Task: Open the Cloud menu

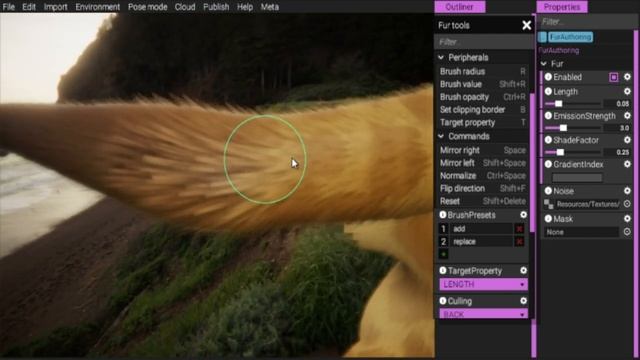Action: (185, 7)
